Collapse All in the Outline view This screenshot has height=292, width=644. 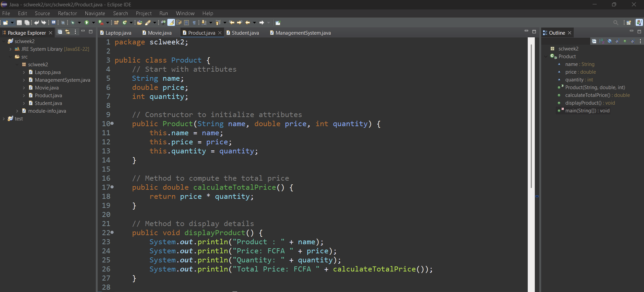[x=594, y=41]
